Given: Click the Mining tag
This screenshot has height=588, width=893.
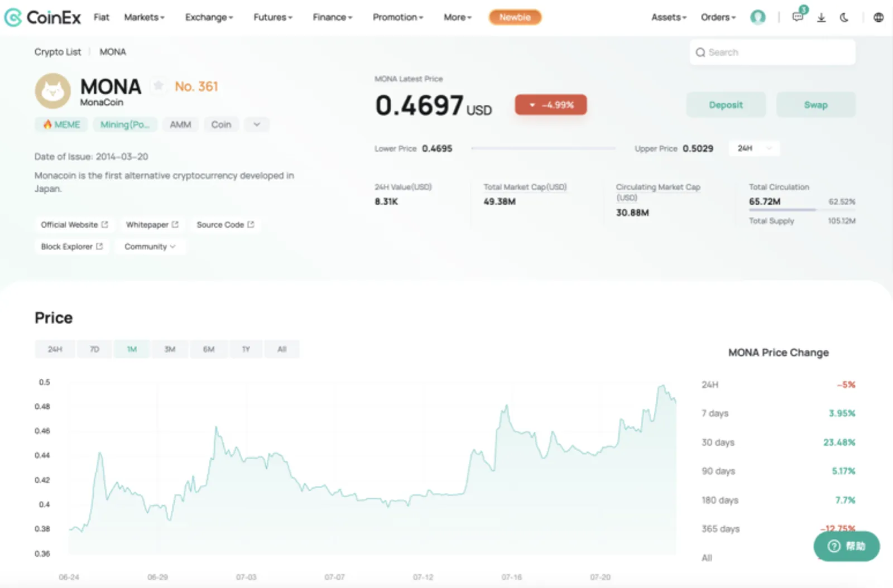Looking at the screenshot, I should coord(125,124).
